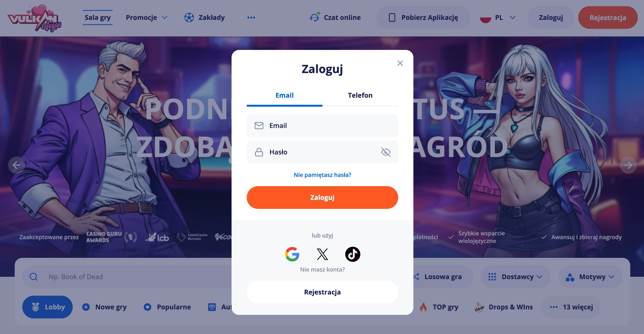Screen dimensions: 644x334
Task: Toggle password visibility eye icon
Action: coord(385,152)
